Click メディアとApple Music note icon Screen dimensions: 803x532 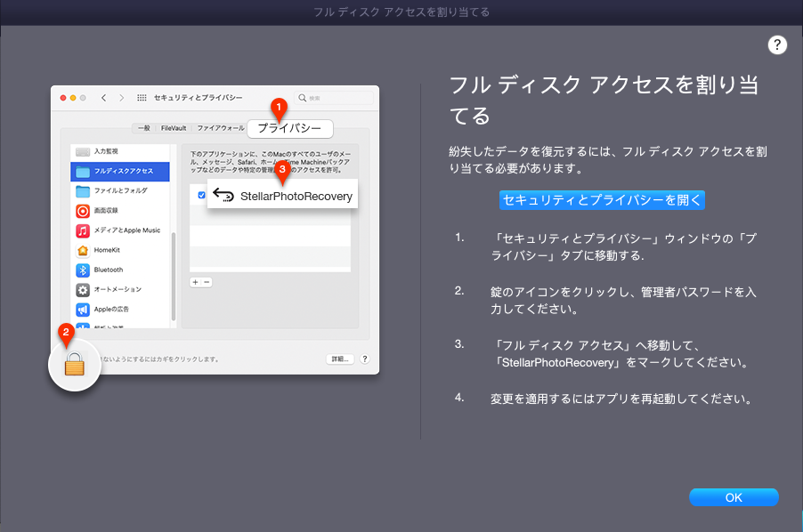click(83, 230)
